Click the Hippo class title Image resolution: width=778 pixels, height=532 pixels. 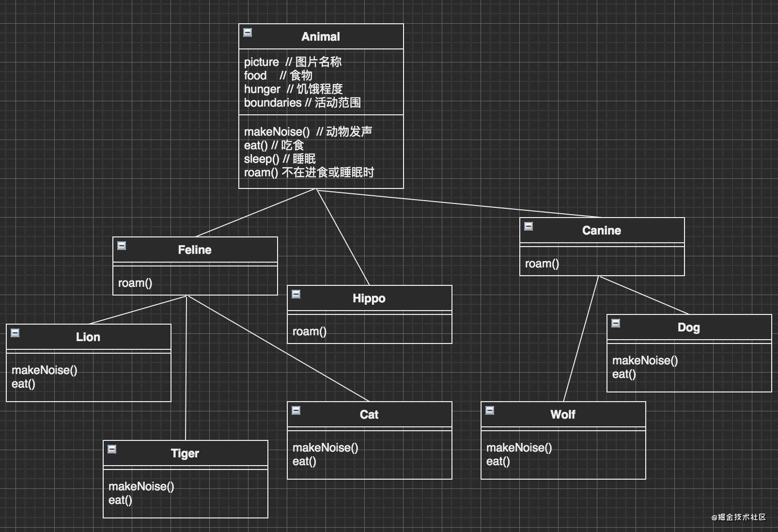coord(369,298)
